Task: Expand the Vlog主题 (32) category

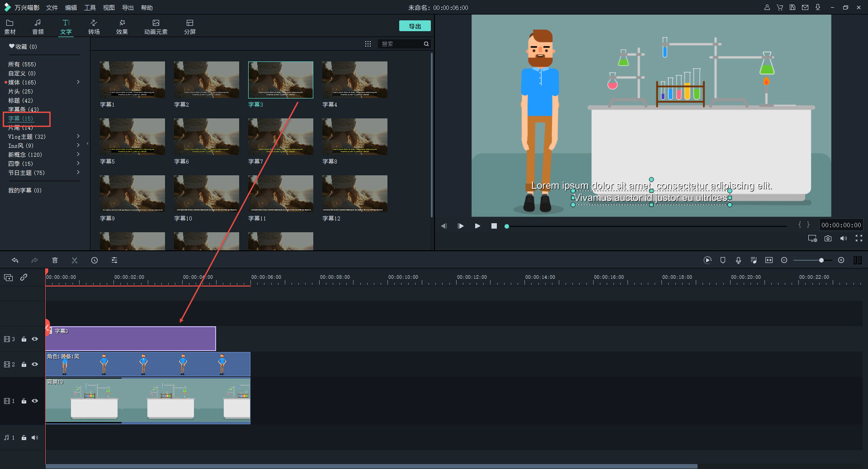Action: (x=78, y=136)
